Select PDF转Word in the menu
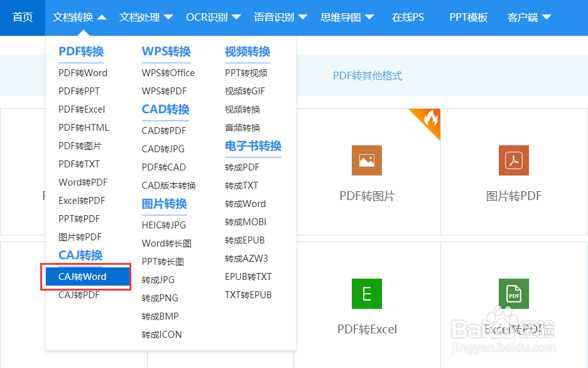The height and width of the screenshot is (368, 588). pos(83,73)
